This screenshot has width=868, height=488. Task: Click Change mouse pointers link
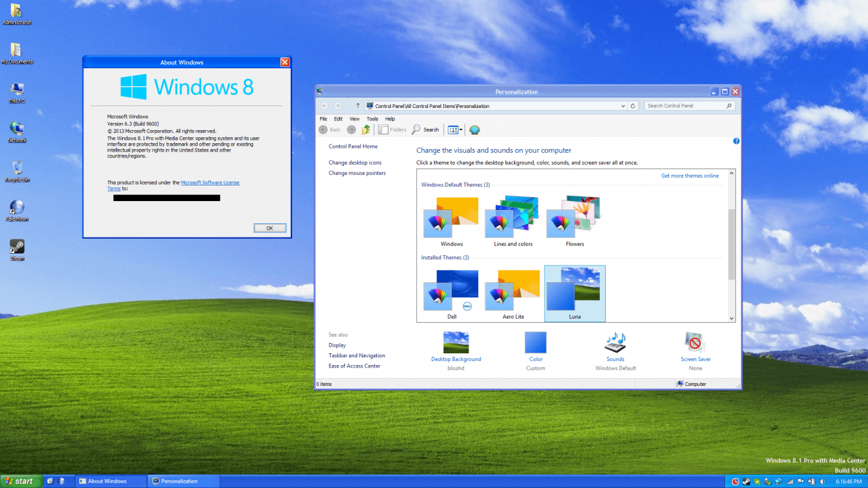click(357, 173)
